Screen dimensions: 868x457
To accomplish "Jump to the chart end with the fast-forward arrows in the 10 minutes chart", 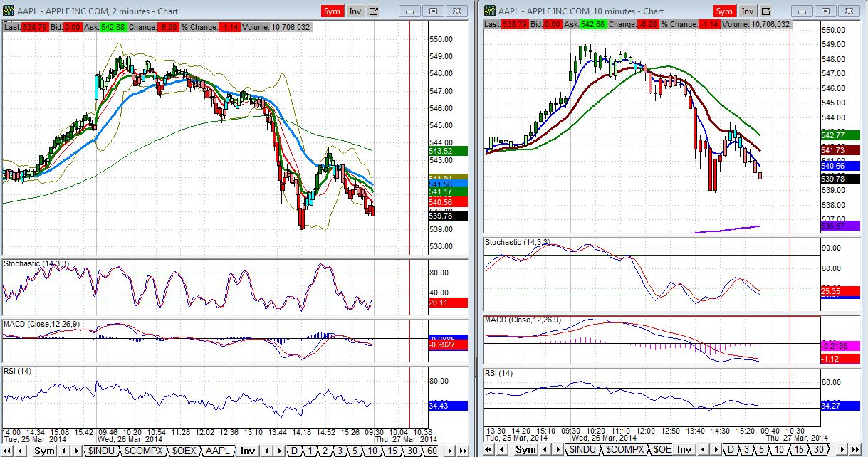I will 856,451.
